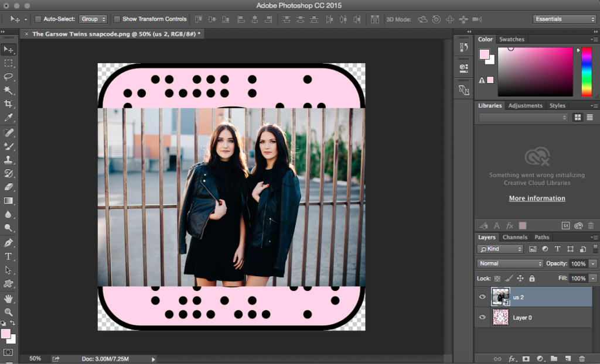Switch Libraries to list view
Screen dimensions: 600x364
tap(589, 118)
